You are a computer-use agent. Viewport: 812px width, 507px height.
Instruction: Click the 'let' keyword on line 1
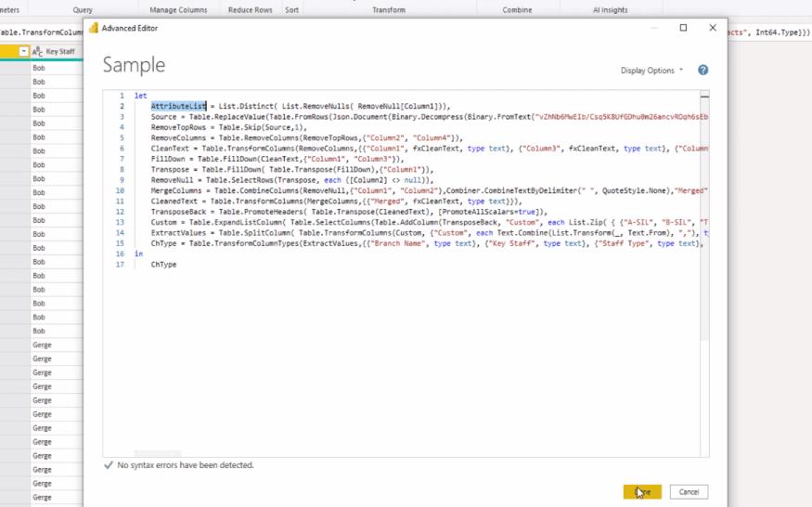[140, 96]
